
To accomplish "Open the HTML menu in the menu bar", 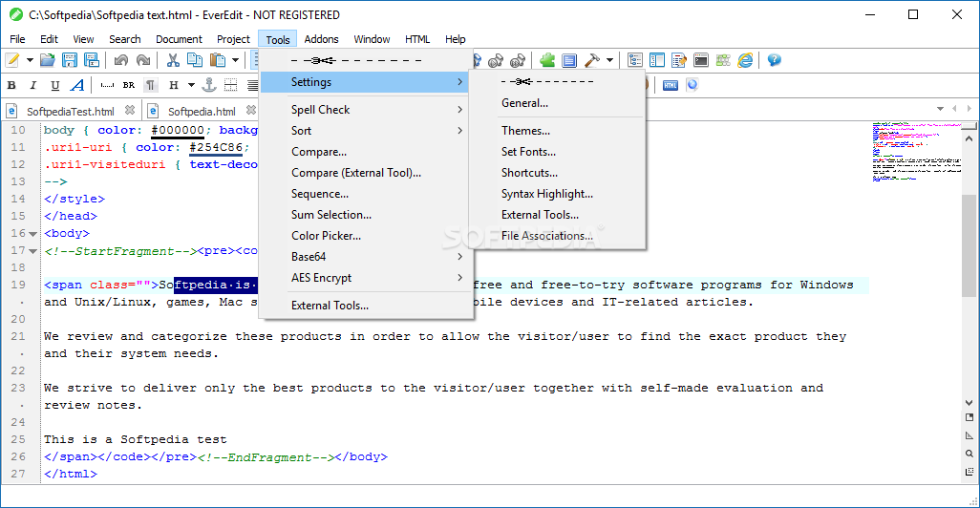I will click(416, 39).
